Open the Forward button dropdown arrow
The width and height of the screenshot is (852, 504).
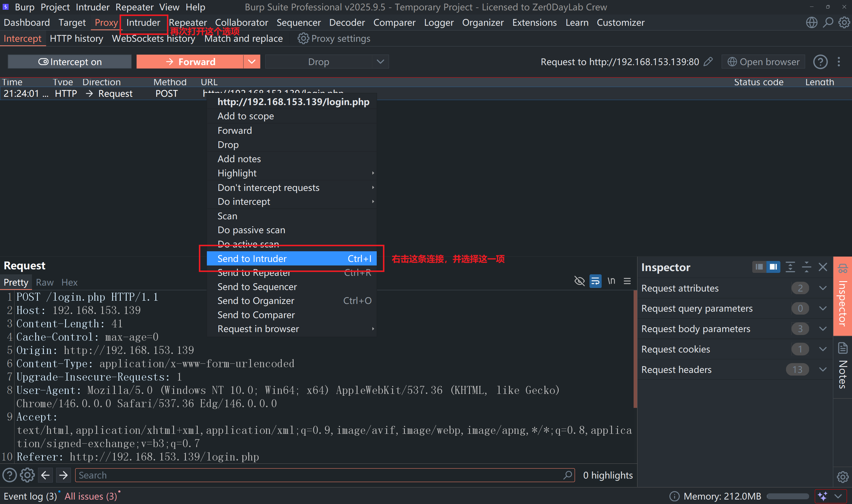coord(252,62)
